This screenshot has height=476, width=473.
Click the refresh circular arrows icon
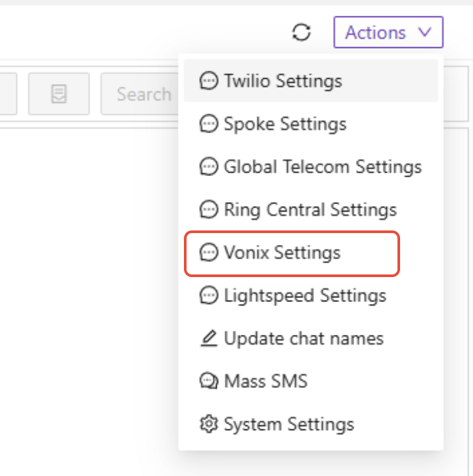(x=302, y=32)
